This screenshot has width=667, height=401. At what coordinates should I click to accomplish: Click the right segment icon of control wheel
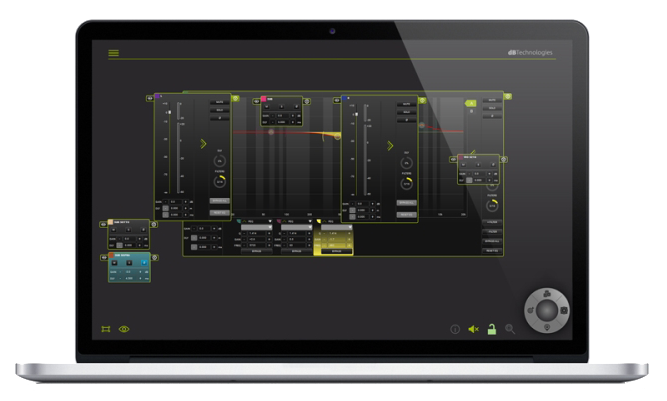point(564,310)
